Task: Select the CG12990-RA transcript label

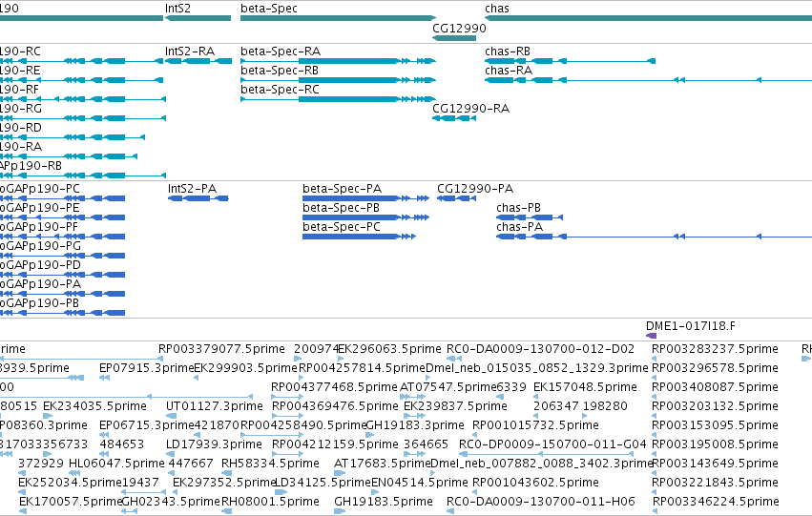Action: click(470, 109)
